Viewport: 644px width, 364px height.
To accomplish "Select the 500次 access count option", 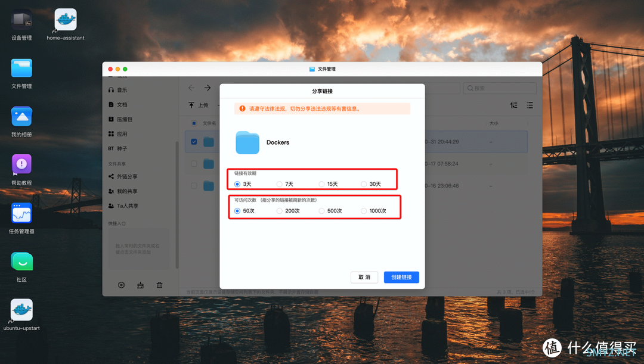I will point(321,211).
